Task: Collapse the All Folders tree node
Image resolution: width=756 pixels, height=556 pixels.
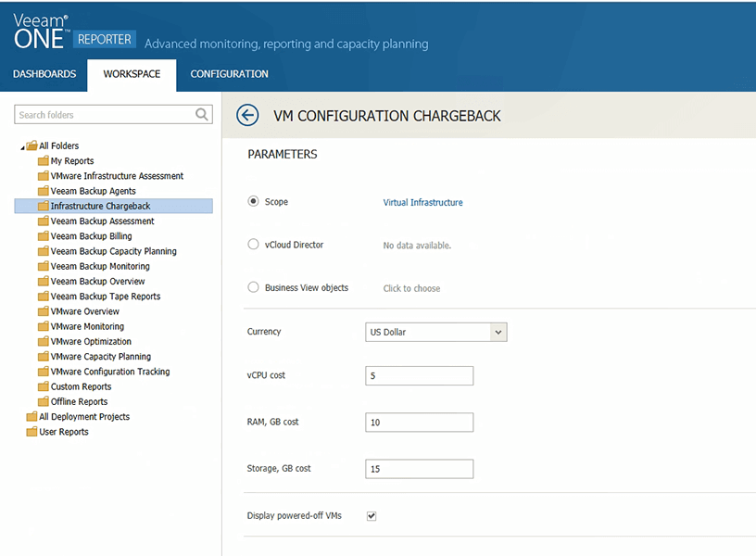Action: click(22, 147)
